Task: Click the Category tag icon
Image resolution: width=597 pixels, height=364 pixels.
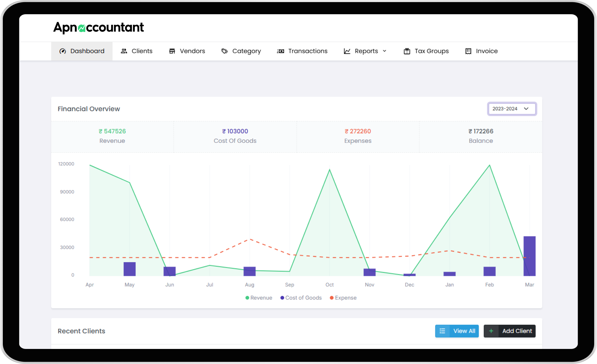Action: tap(225, 51)
